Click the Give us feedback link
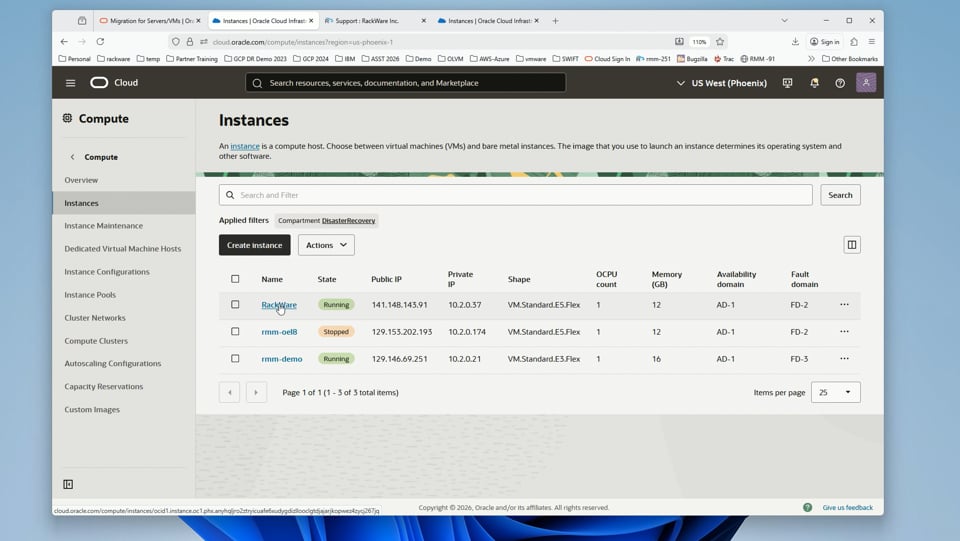Viewport: 960px width, 541px height. [847, 507]
